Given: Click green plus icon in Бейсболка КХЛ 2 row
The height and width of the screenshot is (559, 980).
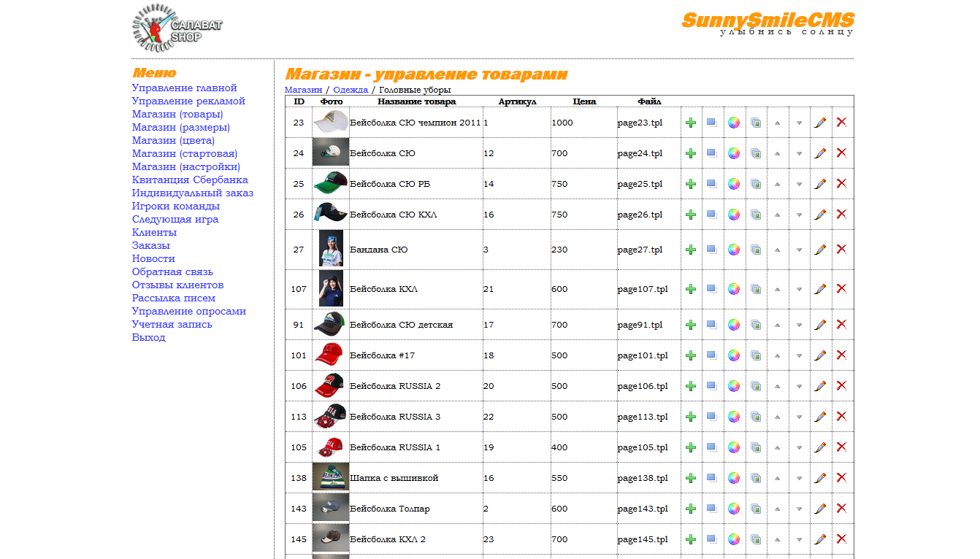Looking at the screenshot, I should tap(691, 539).
